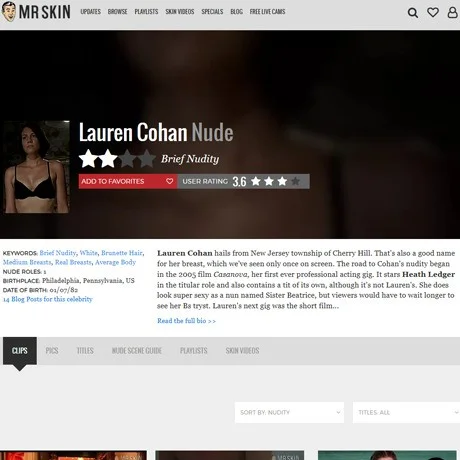Image resolution: width=460 pixels, height=460 pixels.
Task: Click the Lauren Cohan Nude heading
Action: coord(156,132)
